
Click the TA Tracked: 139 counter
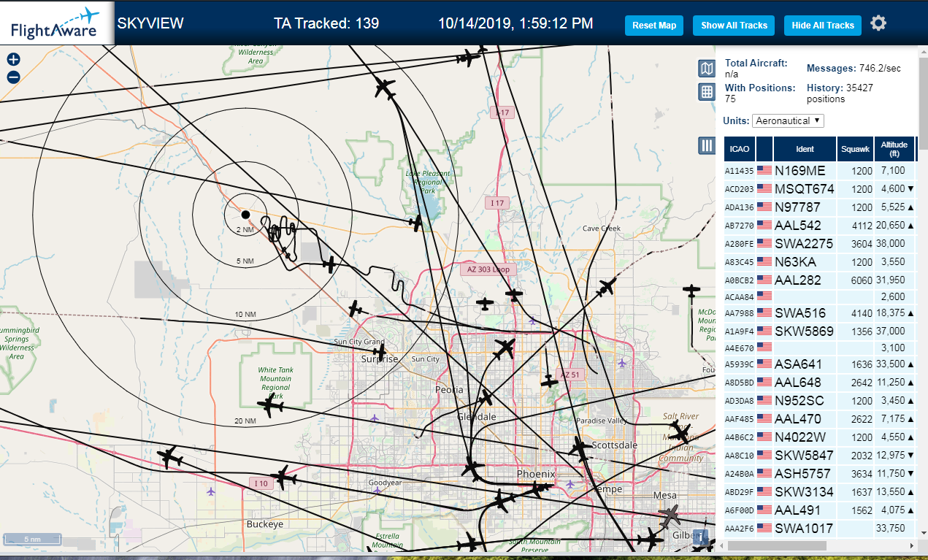[326, 23]
